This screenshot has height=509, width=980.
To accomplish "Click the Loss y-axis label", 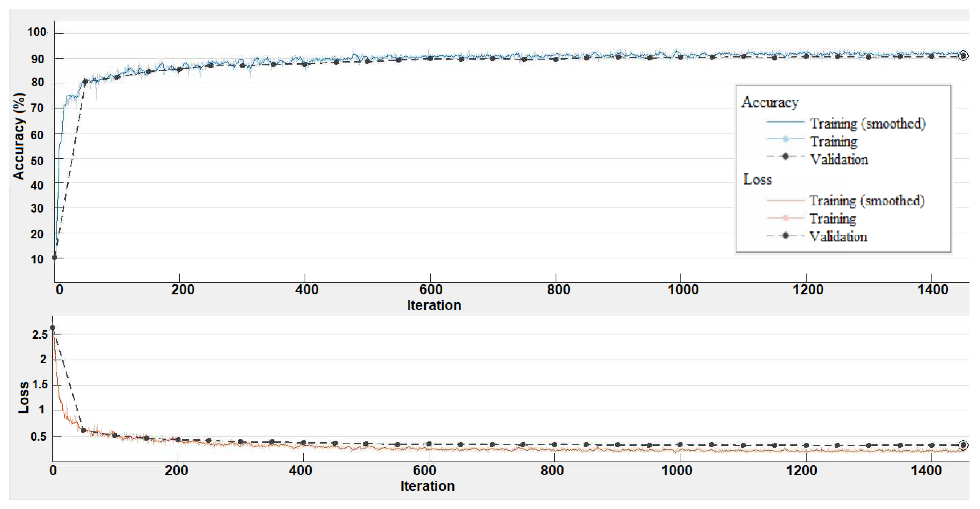I will (x=24, y=397).
